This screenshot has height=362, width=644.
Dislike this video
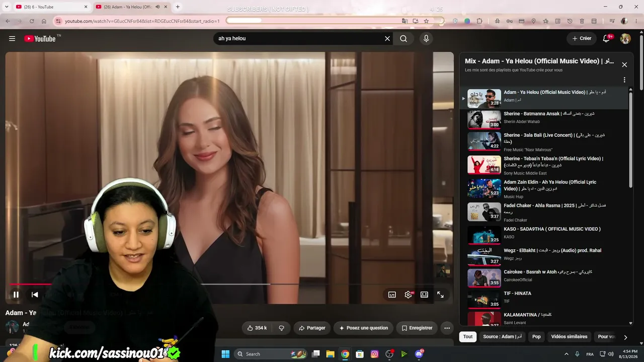pos(281,328)
